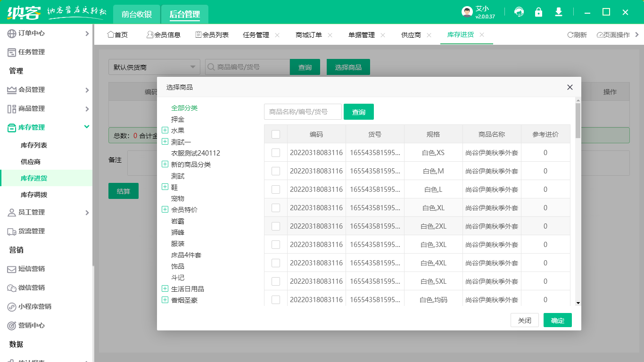The image size is (644, 362).
Task: Check the row 白色,4XL checkbox
Action: [x=276, y=263]
